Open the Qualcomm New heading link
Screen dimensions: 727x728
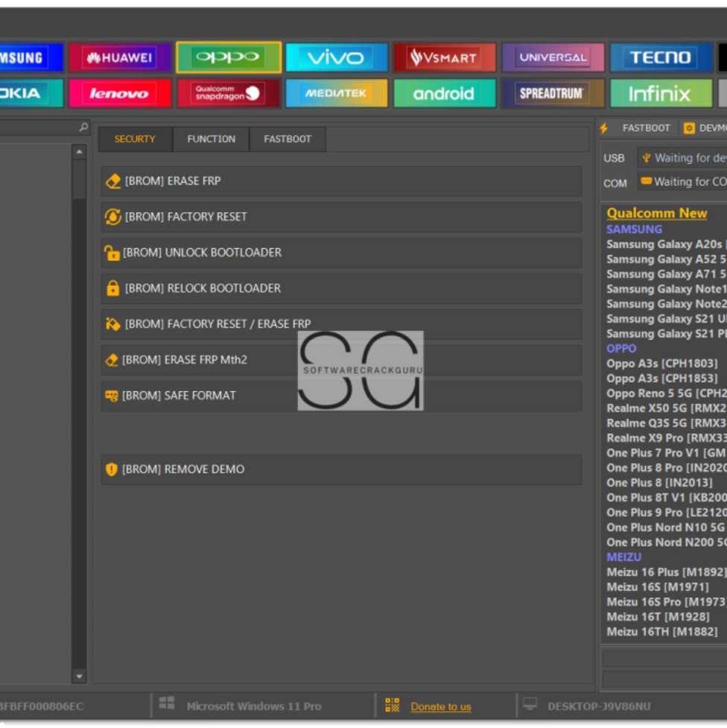click(657, 213)
